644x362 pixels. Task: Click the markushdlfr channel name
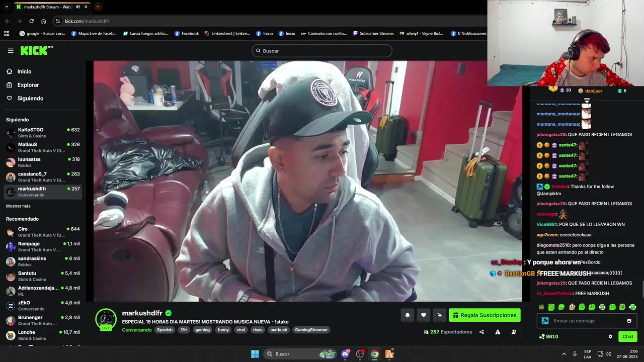click(142, 313)
